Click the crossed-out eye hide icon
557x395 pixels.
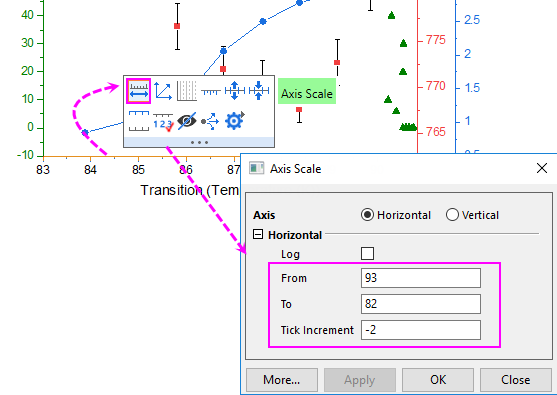coord(187,121)
